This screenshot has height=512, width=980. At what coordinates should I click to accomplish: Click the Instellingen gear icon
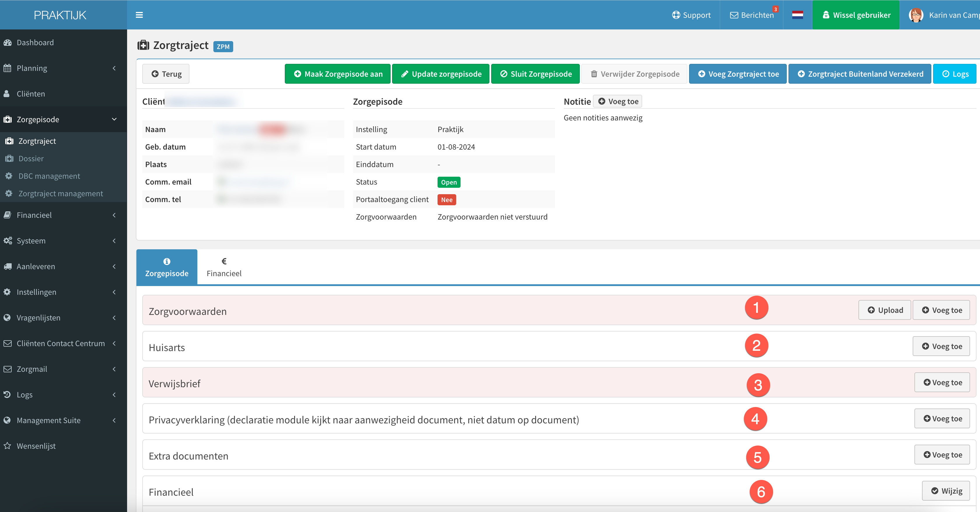(x=7, y=292)
